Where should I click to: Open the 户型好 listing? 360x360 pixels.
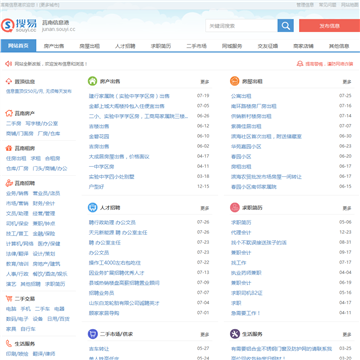tap(96, 187)
